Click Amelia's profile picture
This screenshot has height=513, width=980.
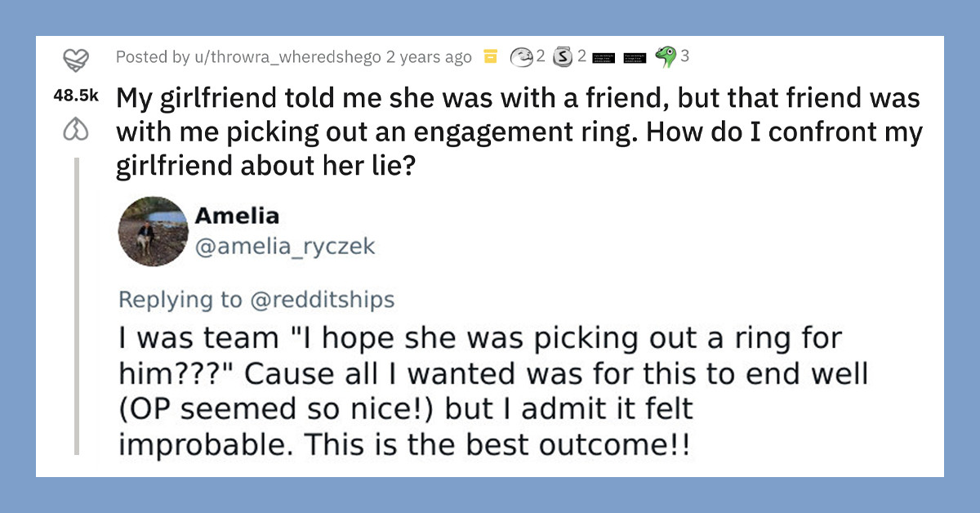153,231
